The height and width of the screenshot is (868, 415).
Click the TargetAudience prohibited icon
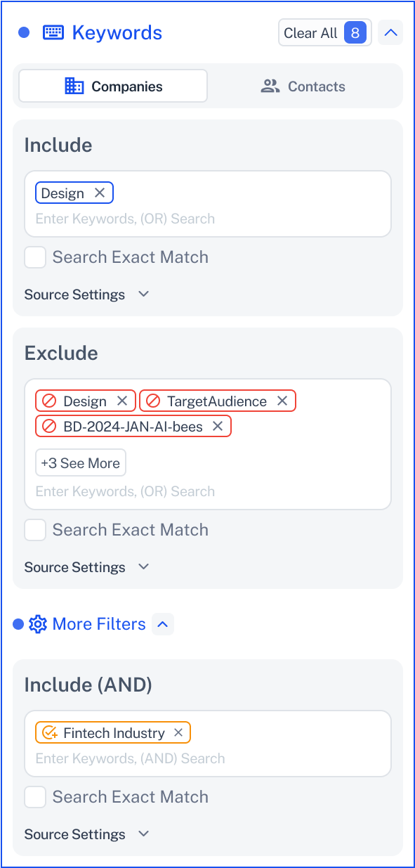click(x=153, y=401)
